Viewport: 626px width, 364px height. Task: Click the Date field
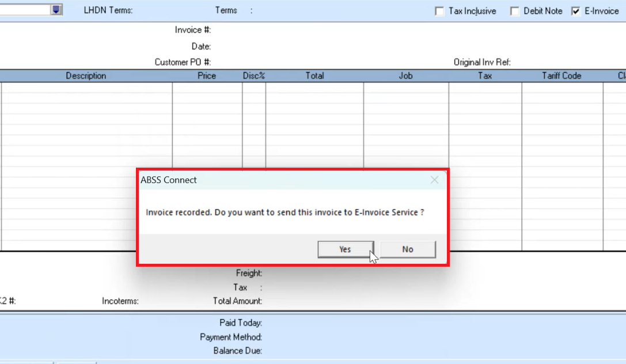pos(259,46)
